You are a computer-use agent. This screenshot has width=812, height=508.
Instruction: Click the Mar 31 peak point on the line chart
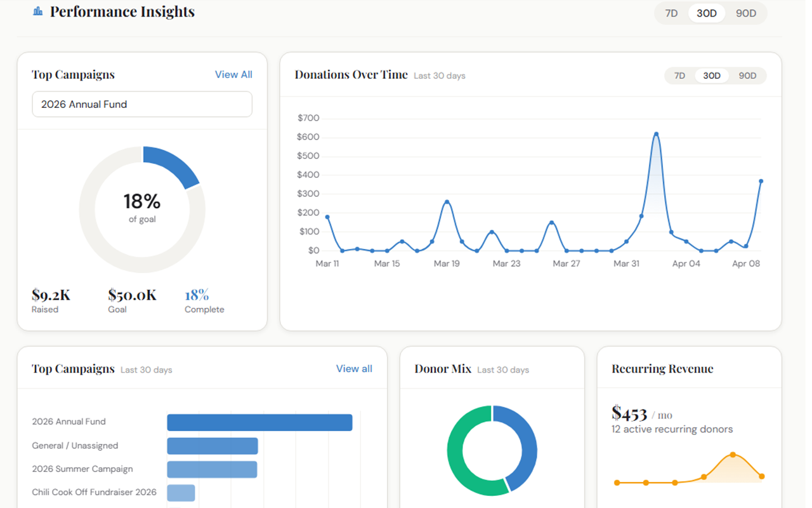pos(656,133)
